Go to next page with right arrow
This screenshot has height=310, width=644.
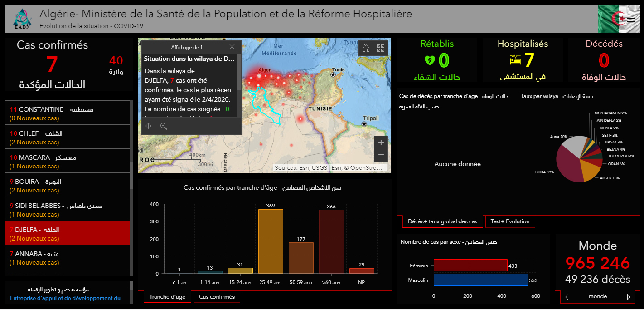point(629,297)
